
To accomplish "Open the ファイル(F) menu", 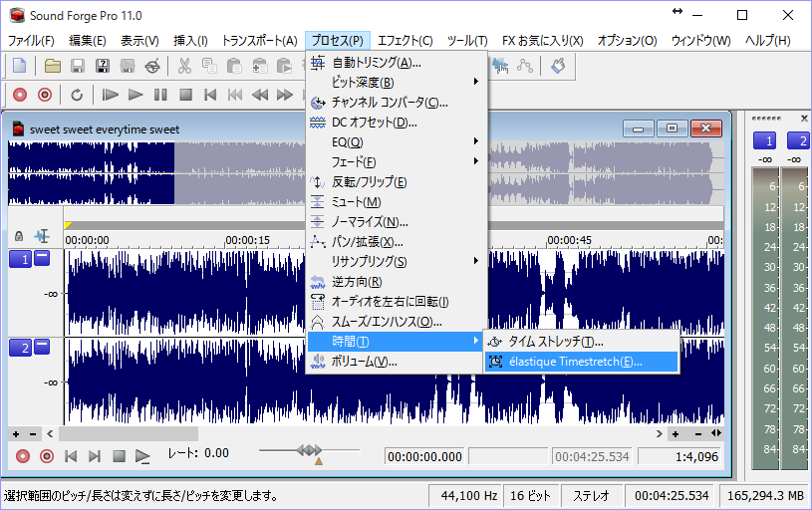I will coord(31,41).
